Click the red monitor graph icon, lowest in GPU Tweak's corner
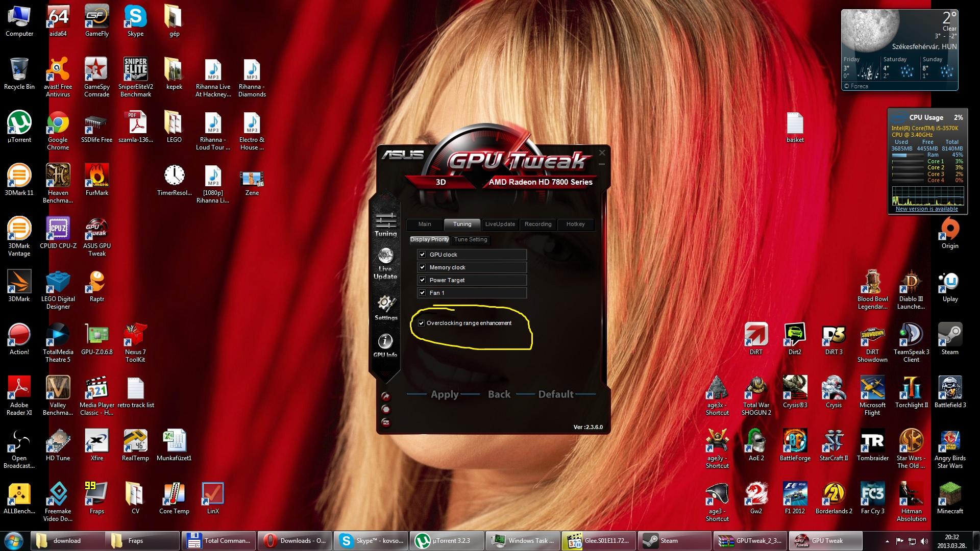This screenshot has height=551, width=980. coord(386,422)
